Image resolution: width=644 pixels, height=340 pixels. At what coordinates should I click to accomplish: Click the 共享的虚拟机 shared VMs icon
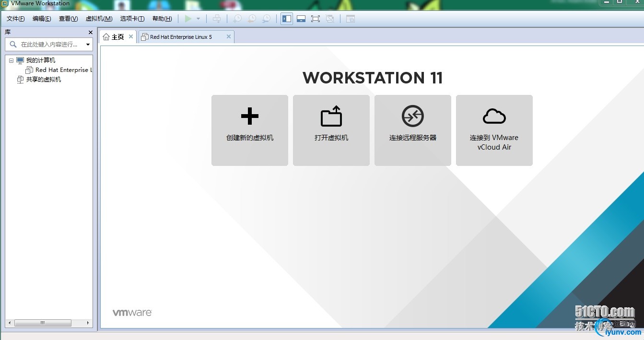point(20,80)
